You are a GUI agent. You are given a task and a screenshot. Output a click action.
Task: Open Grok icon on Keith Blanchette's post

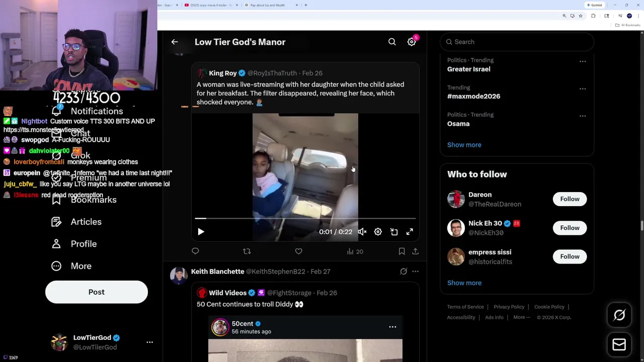[x=404, y=271]
